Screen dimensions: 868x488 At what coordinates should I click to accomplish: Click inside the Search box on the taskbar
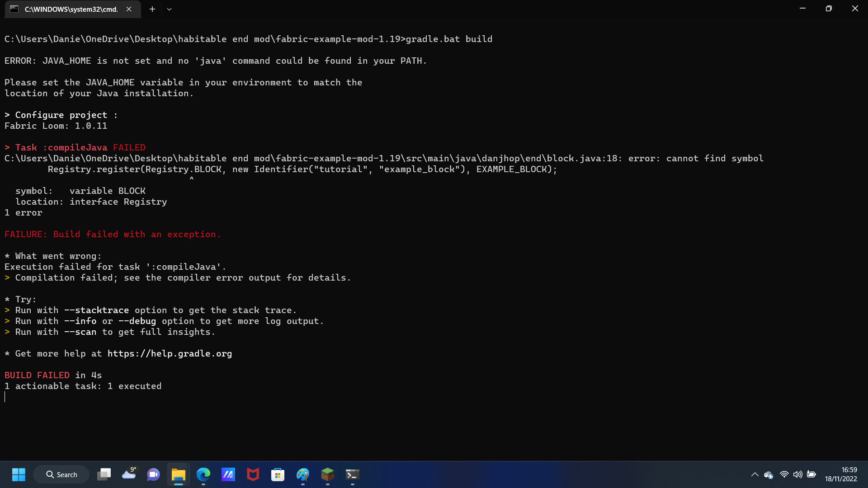tap(61, 474)
